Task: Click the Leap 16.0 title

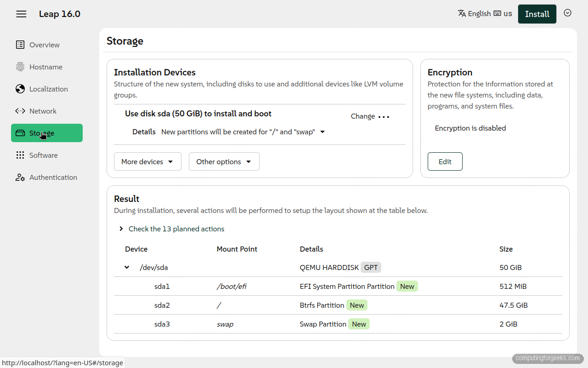Action: (x=60, y=14)
